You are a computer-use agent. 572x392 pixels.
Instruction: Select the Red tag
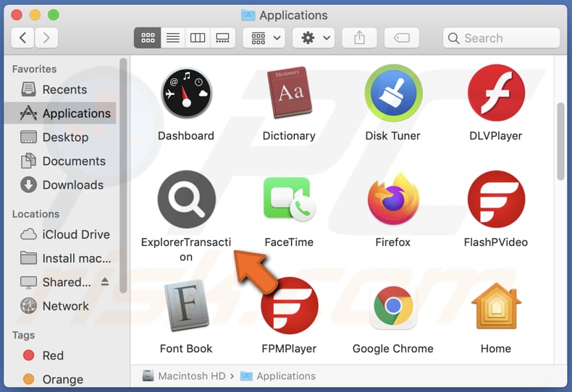point(61,355)
